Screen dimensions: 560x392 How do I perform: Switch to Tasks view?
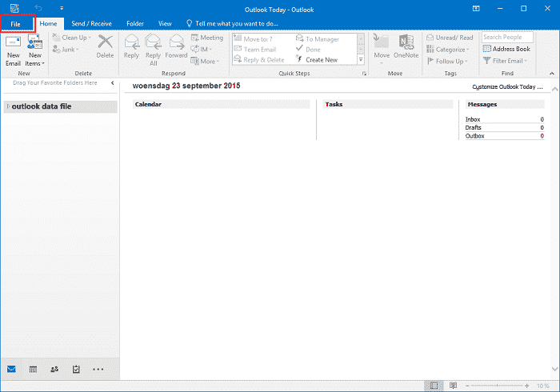pos(76,369)
